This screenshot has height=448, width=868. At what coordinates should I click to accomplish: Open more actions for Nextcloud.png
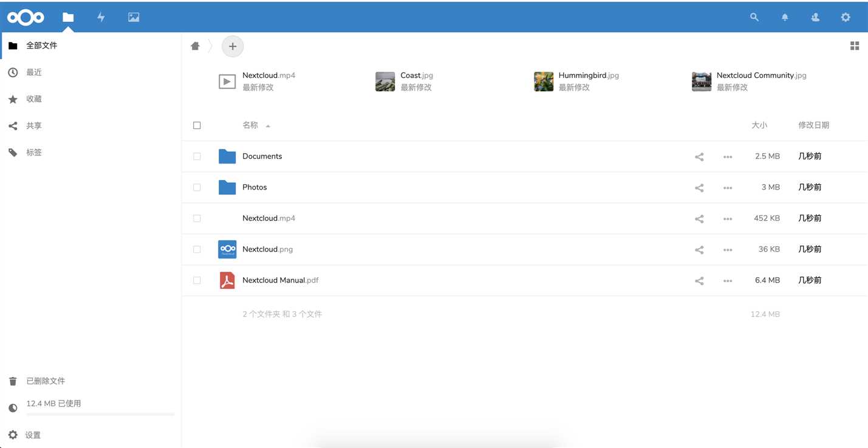pos(728,250)
